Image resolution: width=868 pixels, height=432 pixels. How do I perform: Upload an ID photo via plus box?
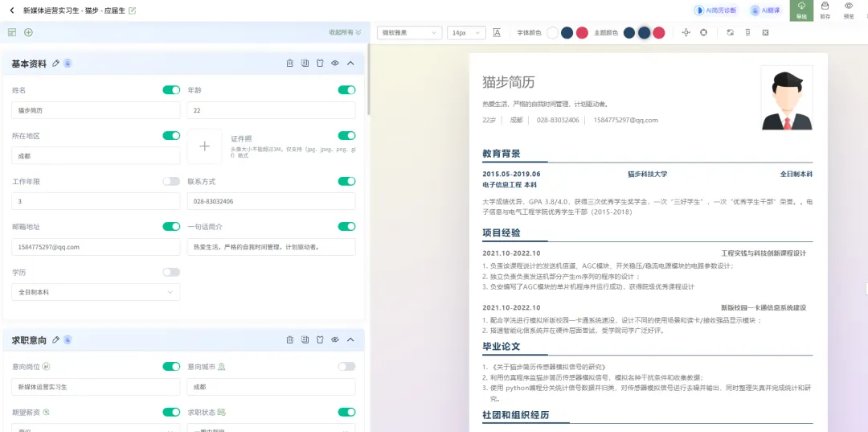204,146
